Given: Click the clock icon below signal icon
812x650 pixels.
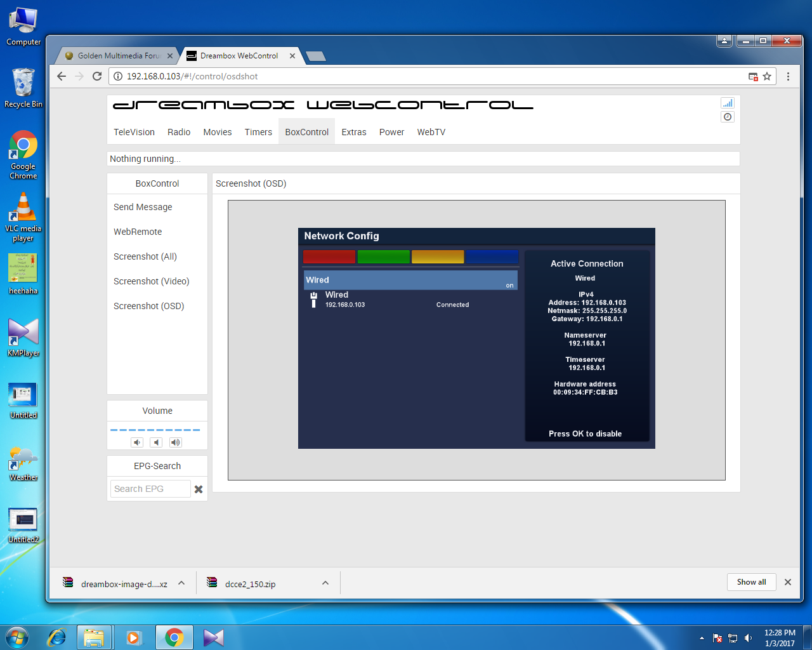Looking at the screenshot, I should coord(728,117).
